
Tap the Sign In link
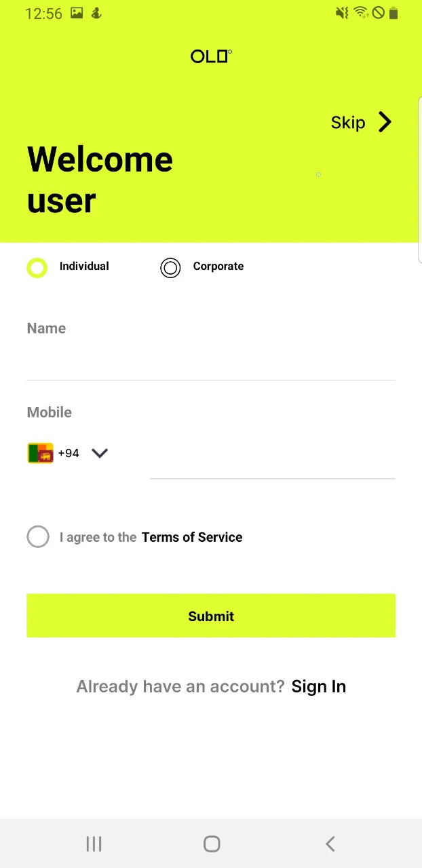click(x=318, y=686)
